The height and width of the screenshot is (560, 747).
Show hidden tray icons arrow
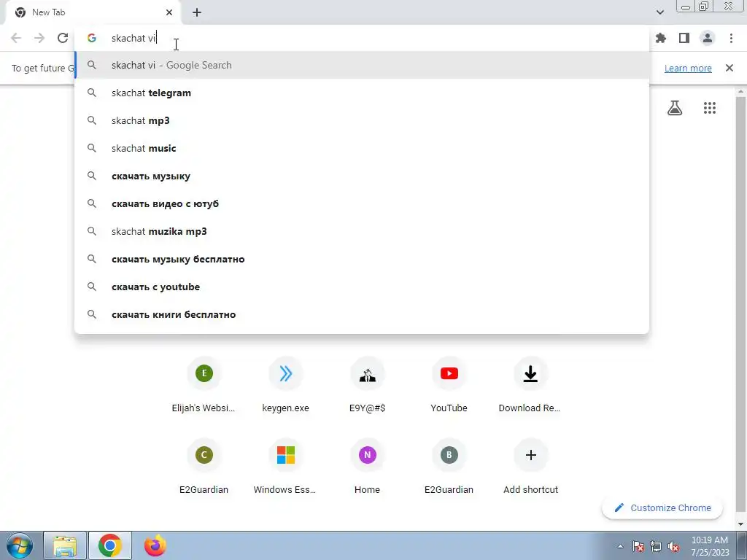pos(620,546)
